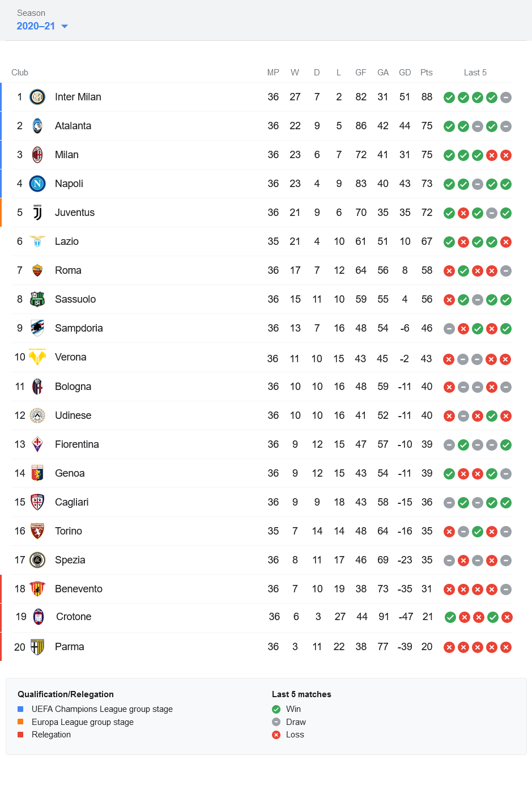Click the Roma club crest
The image size is (532, 806).
tap(37, 270)
